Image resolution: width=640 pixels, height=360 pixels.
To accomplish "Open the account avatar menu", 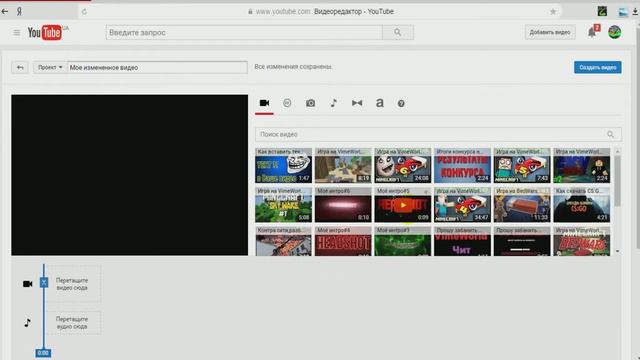I will (x=615, y=32).
